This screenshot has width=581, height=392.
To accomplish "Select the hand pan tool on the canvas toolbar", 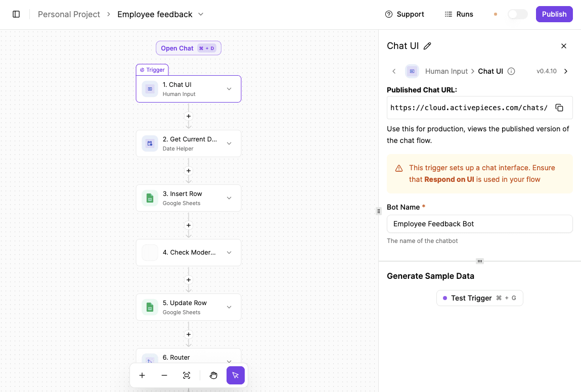I will point(213,375).
